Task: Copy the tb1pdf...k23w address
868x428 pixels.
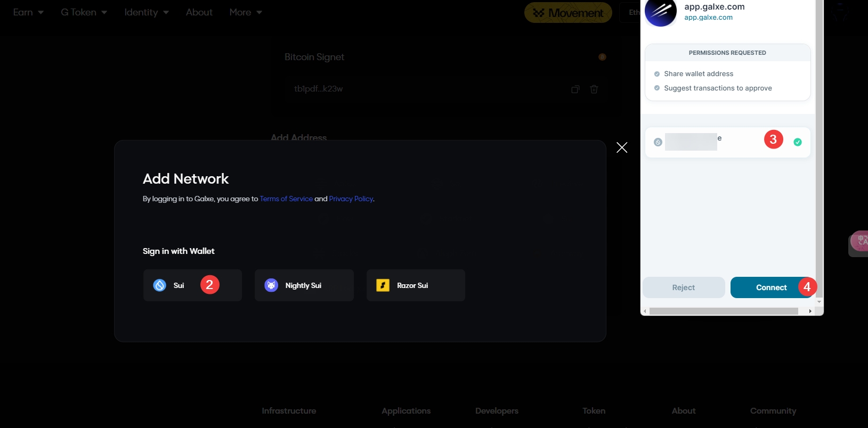Action: [x=575, y=89]
